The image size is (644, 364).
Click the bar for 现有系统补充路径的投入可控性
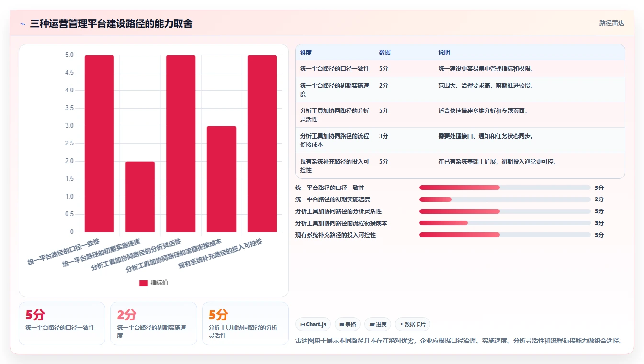pyautogui.click(x=262, y=144)
